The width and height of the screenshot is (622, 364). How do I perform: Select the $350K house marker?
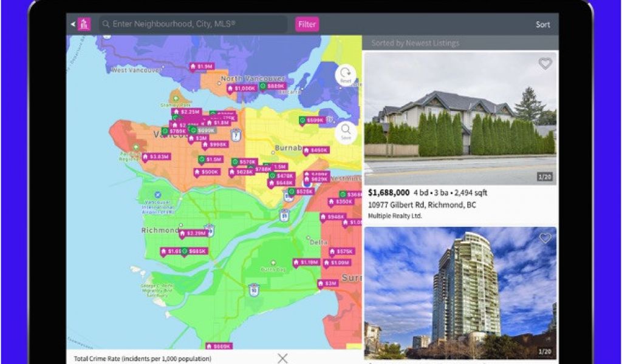click(x=341, y=201)
